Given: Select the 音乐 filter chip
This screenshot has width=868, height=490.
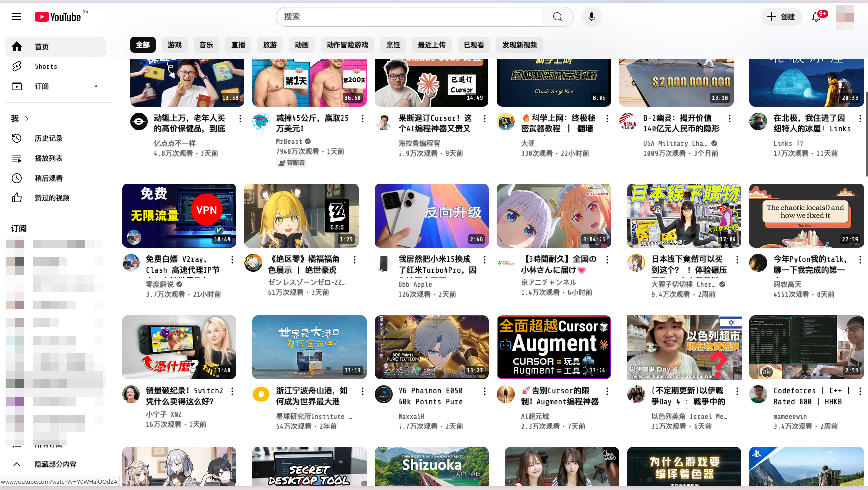Looking at the screenshot, I should point(206,45).
